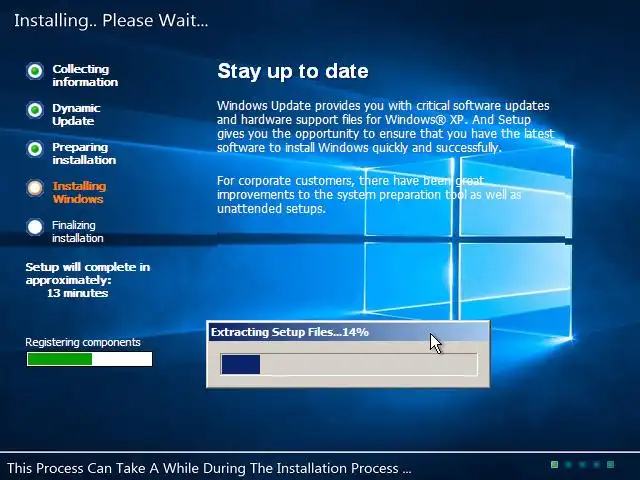Click the green Dynamic Update step indicator

tap(35, 109)
